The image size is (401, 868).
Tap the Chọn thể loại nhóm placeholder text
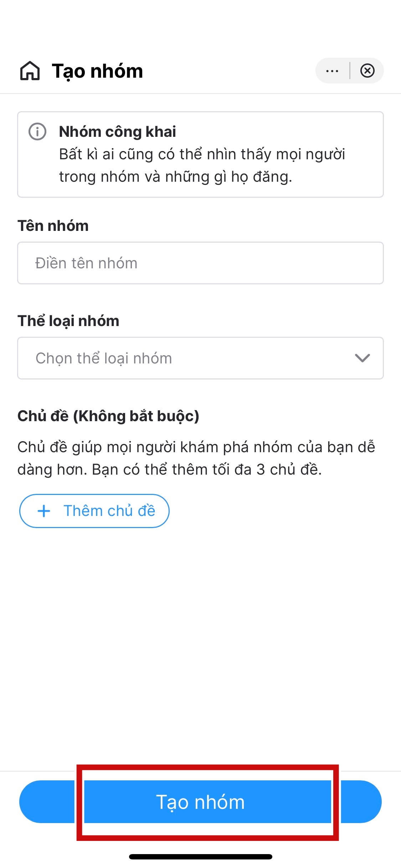point(104,358)
